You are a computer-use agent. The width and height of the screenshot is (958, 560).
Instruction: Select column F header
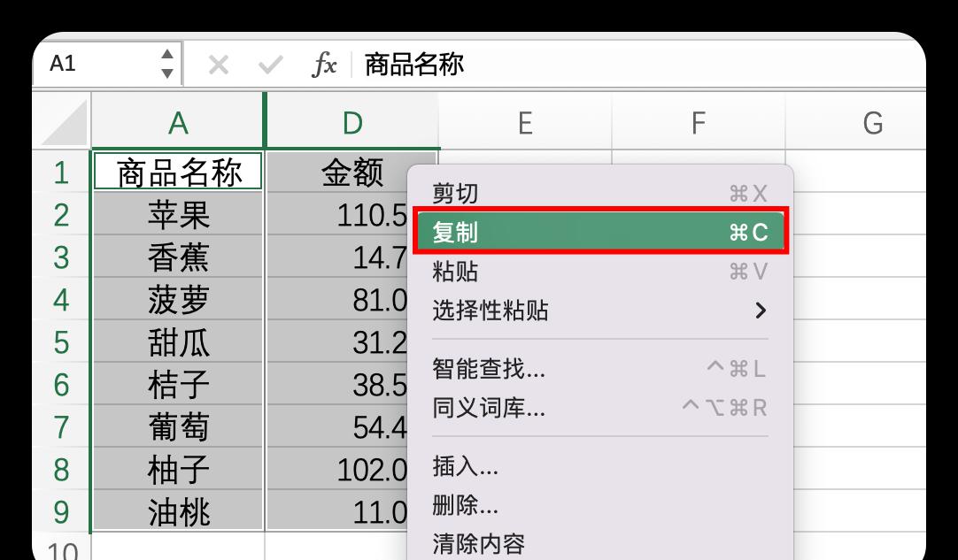[699, 123]
